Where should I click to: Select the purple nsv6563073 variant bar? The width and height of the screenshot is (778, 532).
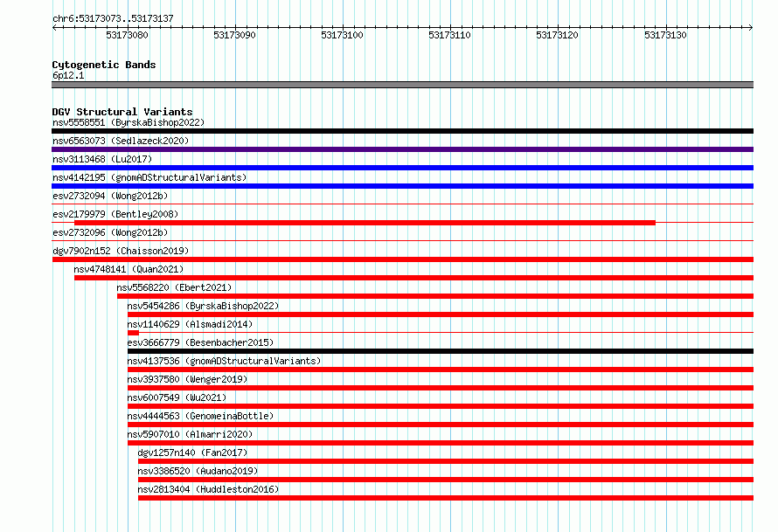[x=402, y=149]
